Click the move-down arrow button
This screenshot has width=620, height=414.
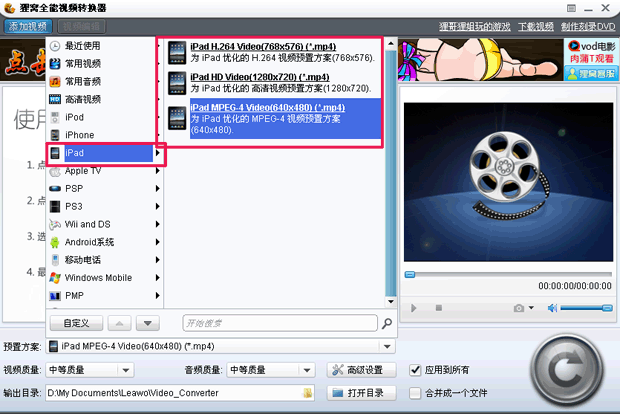(147, 323)
